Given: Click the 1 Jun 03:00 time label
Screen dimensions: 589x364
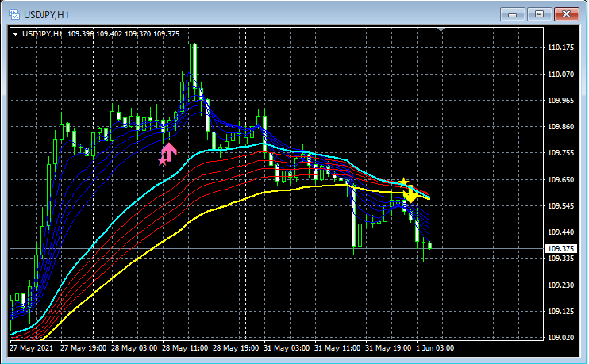Looking at the screenshot, I should click(435, 348).
